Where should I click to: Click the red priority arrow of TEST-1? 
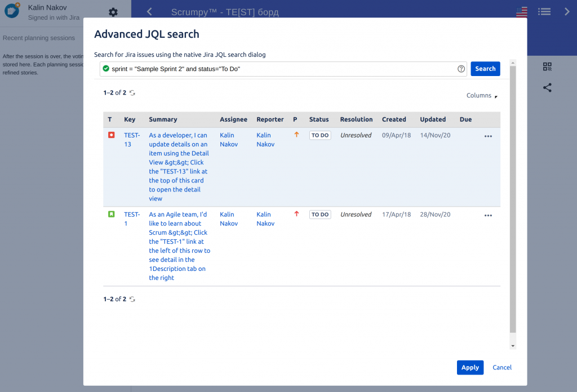pos(296,213)
